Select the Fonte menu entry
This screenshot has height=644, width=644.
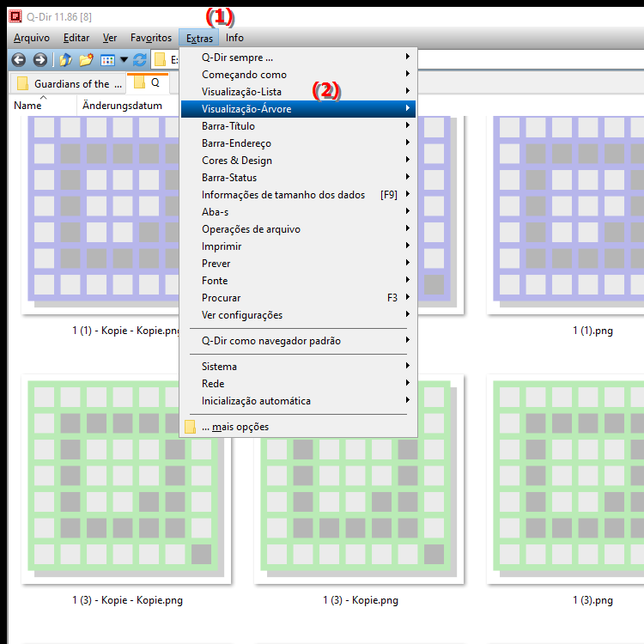pyautogui.click(x=298, y=281)
